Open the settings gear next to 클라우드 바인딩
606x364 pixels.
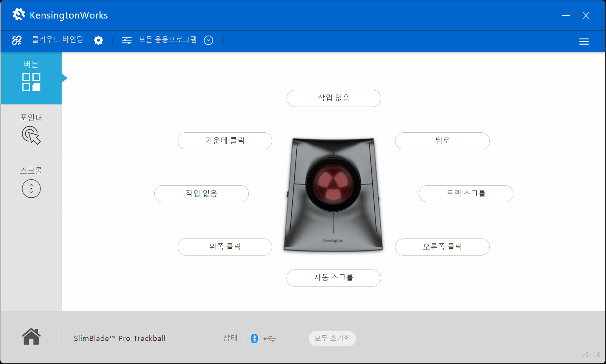98,40
